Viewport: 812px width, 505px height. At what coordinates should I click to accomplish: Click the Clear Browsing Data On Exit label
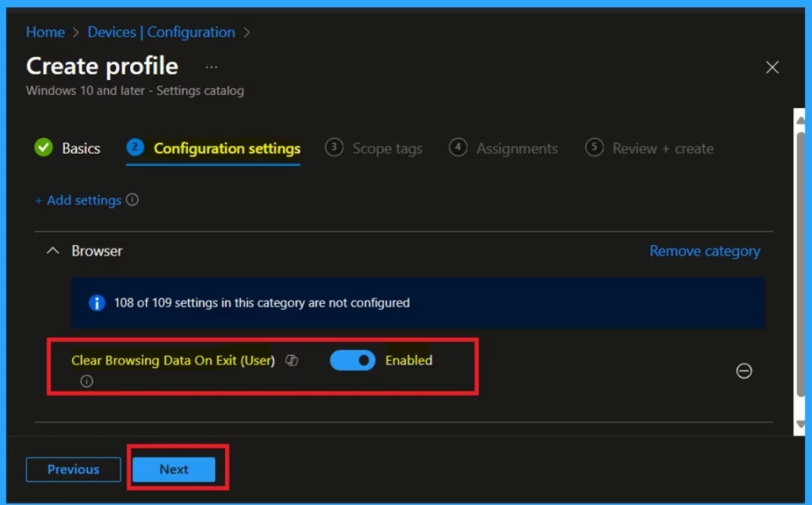(173, 361)
